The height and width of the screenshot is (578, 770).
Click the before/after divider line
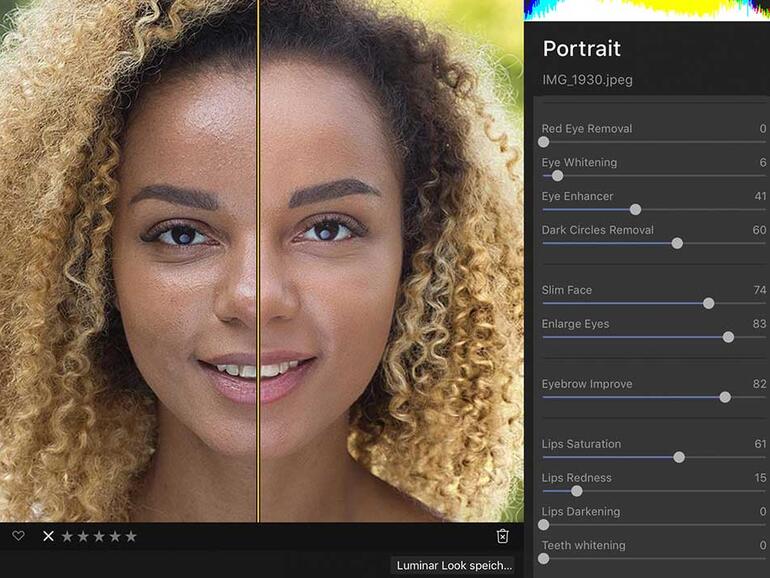[x=258, y=260]
